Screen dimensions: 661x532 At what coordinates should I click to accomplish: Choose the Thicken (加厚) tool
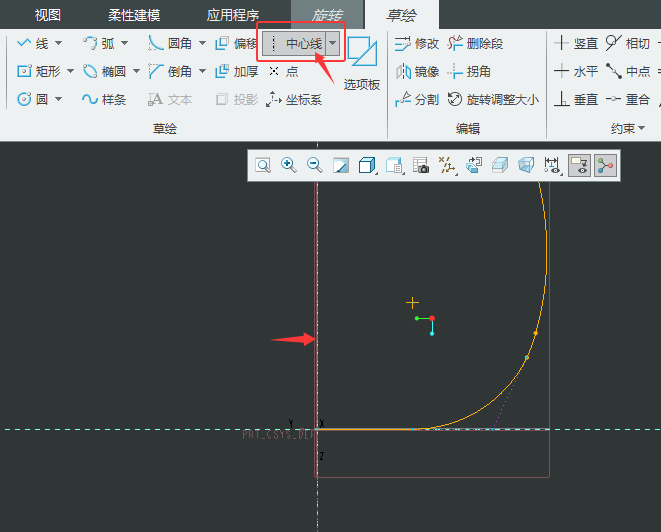pyautogui.click(x=236, y=71)
